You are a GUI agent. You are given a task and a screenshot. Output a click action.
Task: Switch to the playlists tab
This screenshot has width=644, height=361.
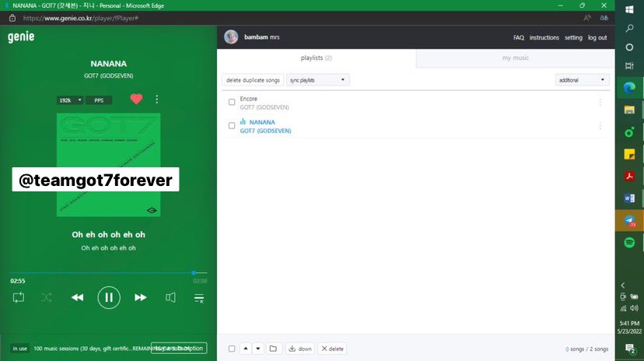pos(317,58)
